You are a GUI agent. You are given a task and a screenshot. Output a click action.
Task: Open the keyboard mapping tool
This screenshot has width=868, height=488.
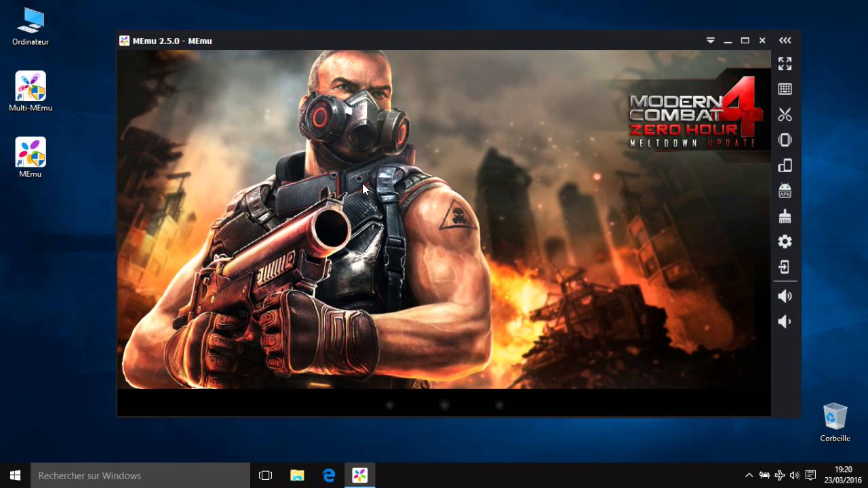[785, 89]
